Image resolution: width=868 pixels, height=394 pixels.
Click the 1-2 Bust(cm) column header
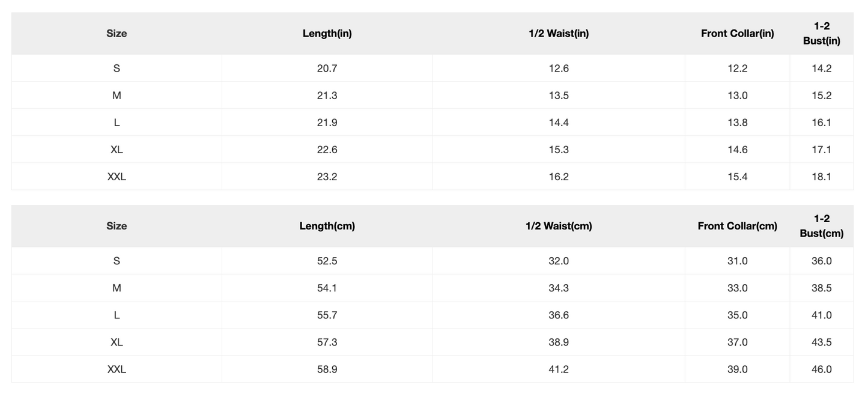(x=821, y=226)
